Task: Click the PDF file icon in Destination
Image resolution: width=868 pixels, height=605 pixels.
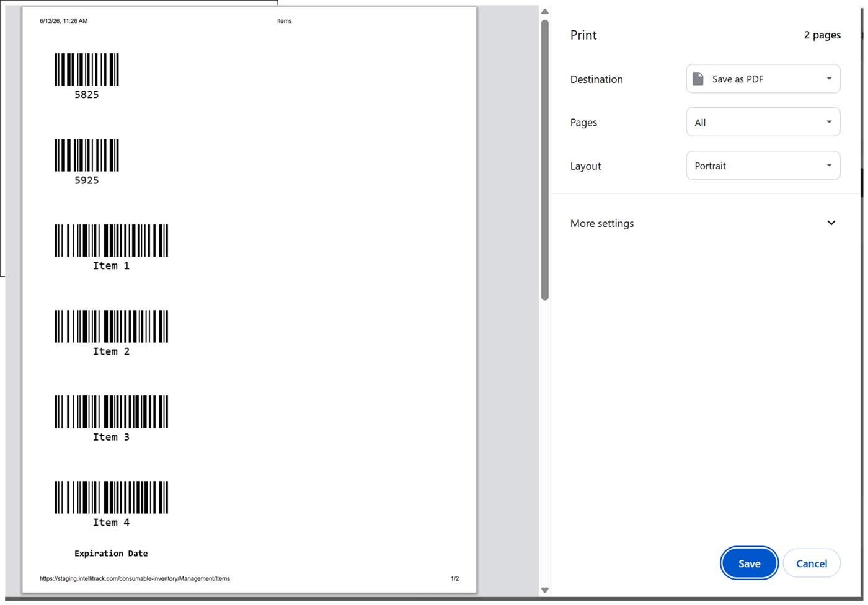Action: point(698,79)
